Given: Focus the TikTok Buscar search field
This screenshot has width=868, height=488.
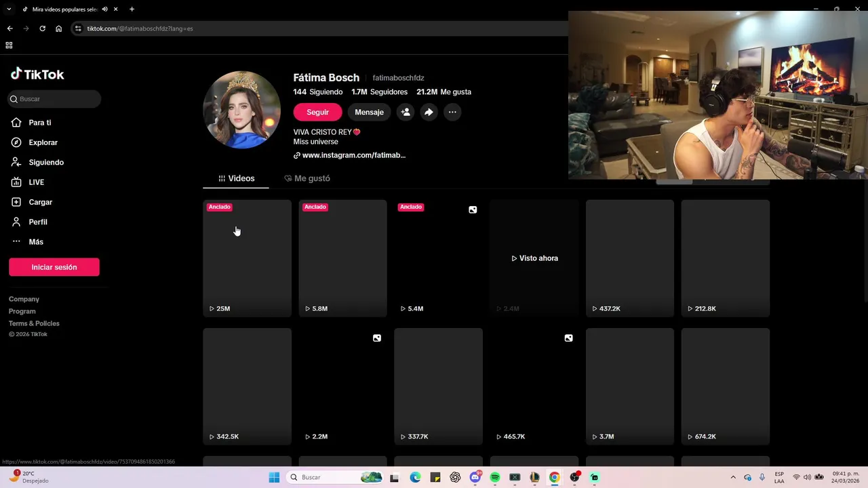Looking at the screenshot, I should coord(55,99).
